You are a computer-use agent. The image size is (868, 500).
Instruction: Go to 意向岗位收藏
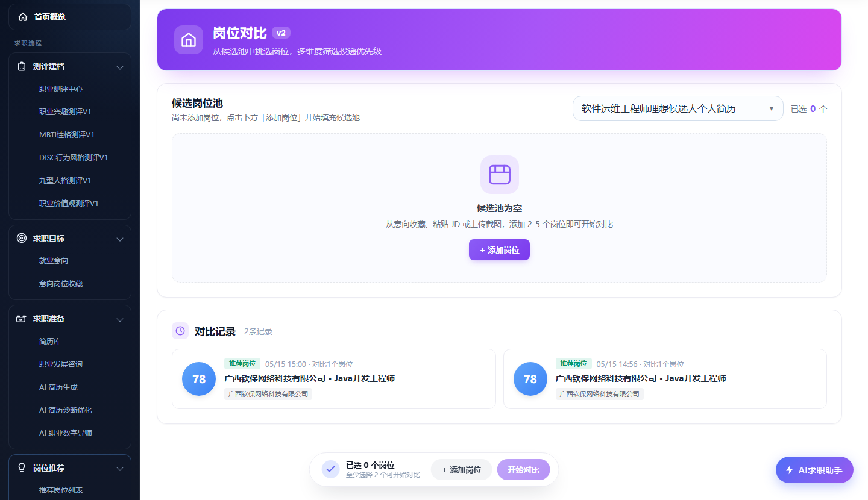coord(61,284)
